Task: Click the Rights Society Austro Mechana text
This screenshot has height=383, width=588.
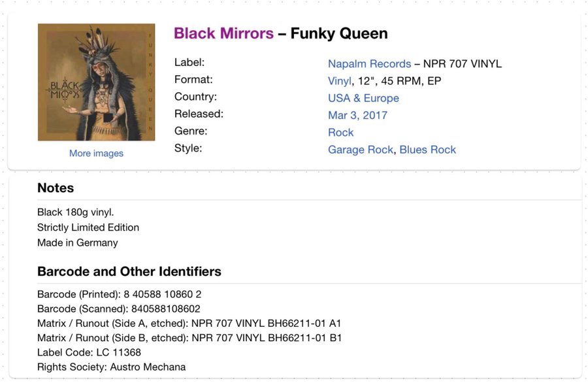Action: coord(111,367)
